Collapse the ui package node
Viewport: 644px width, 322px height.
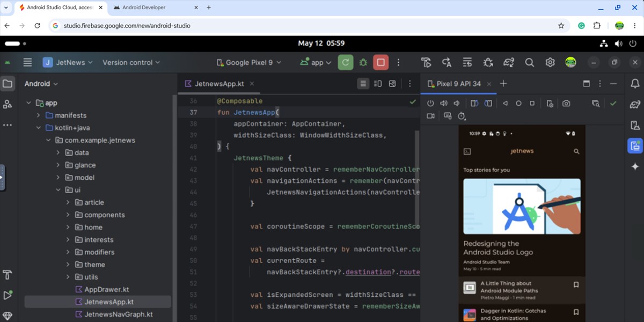[58, 190]
